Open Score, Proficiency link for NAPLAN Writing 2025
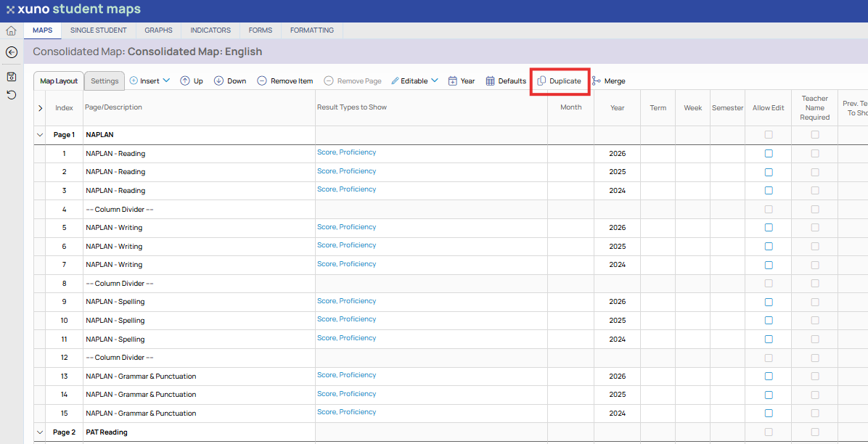The image size is (868, 444). pos(346,245)
